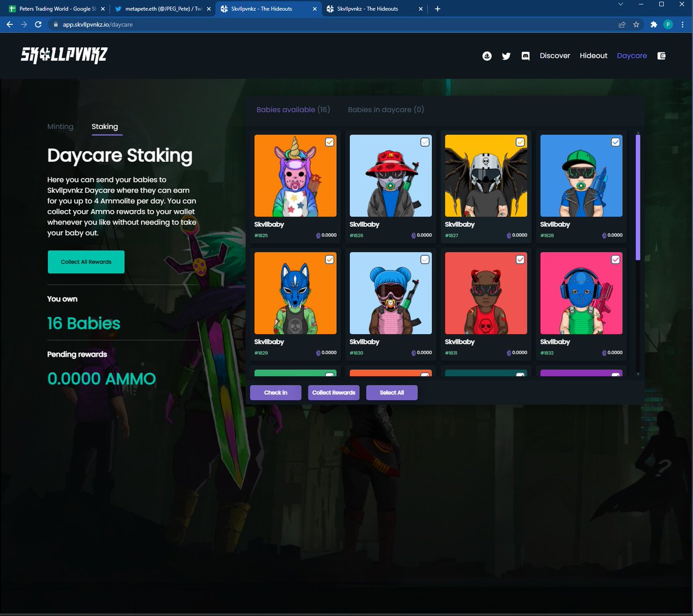Select the red bucket hat Skvllbaby #1826 image
The height and width of the screenshot is (616, 693).
391,176
